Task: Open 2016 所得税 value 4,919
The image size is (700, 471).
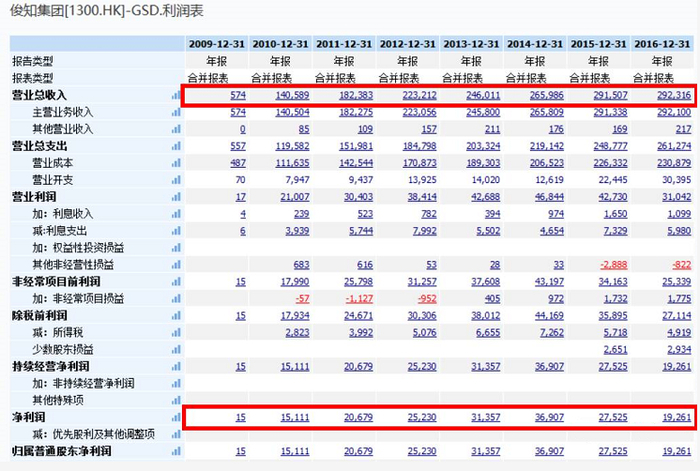Action: (679, 333)
